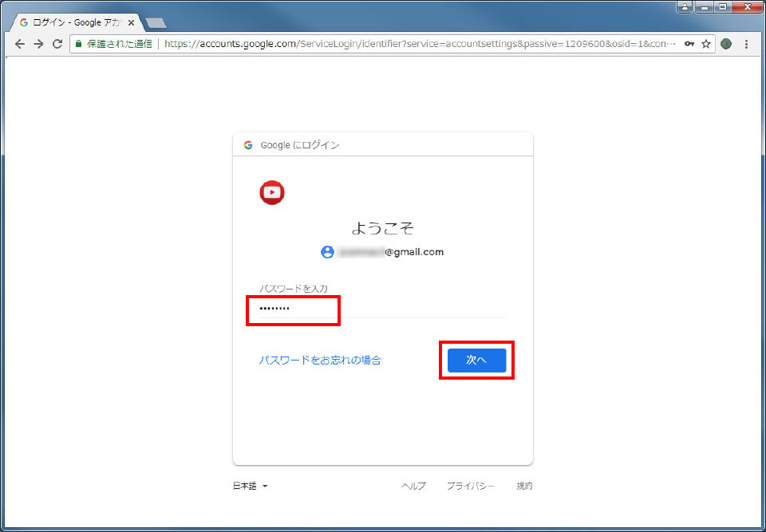Click the red YouTube account avatar
Image resolution: width=766 pixels, height=532 pixels.
tap(272, 192)
